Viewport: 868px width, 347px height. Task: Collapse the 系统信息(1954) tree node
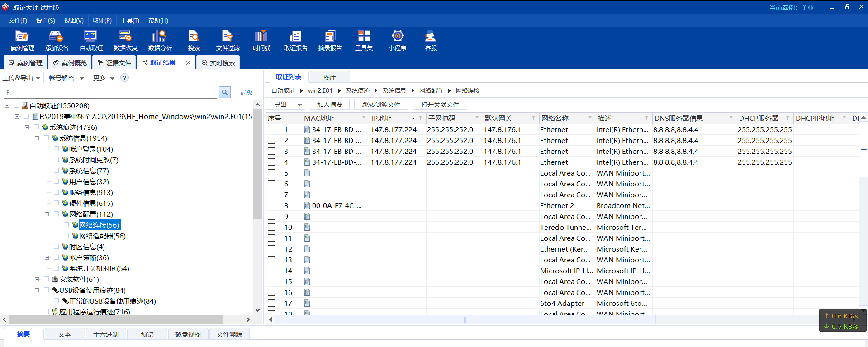(37, 138)
